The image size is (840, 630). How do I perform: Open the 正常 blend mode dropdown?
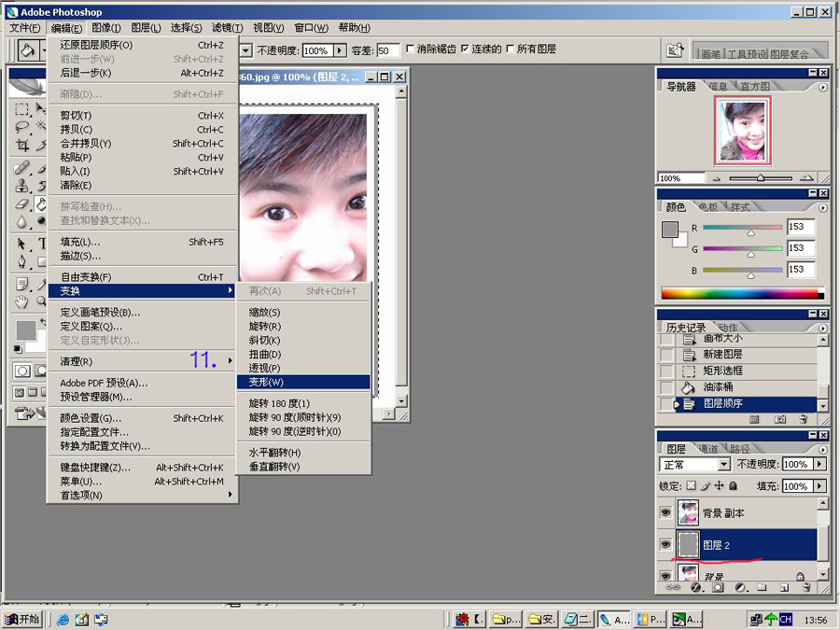coord(722,464)
